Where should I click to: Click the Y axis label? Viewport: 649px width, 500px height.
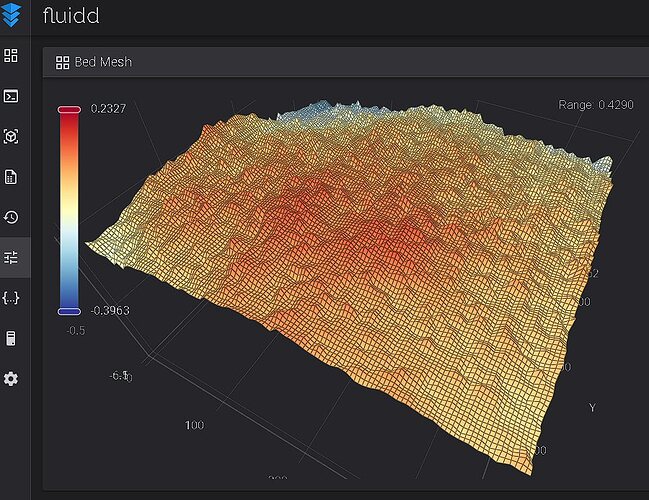pos(592,408)
